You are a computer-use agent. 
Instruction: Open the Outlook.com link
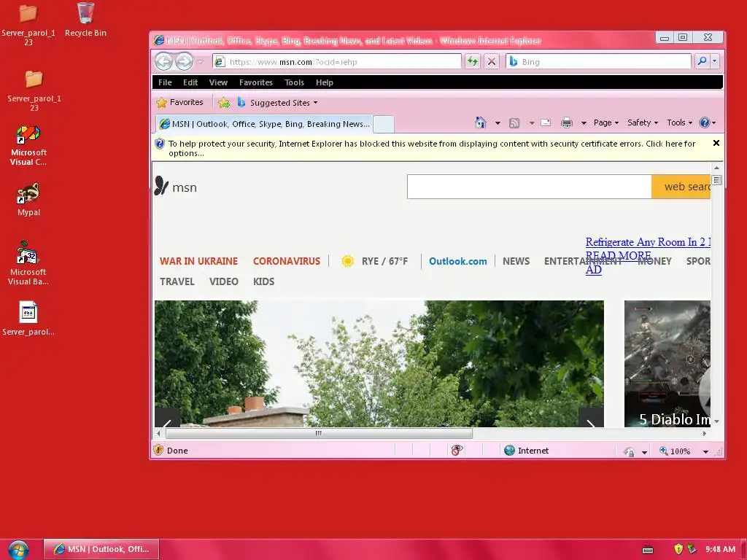coord(458,262)
